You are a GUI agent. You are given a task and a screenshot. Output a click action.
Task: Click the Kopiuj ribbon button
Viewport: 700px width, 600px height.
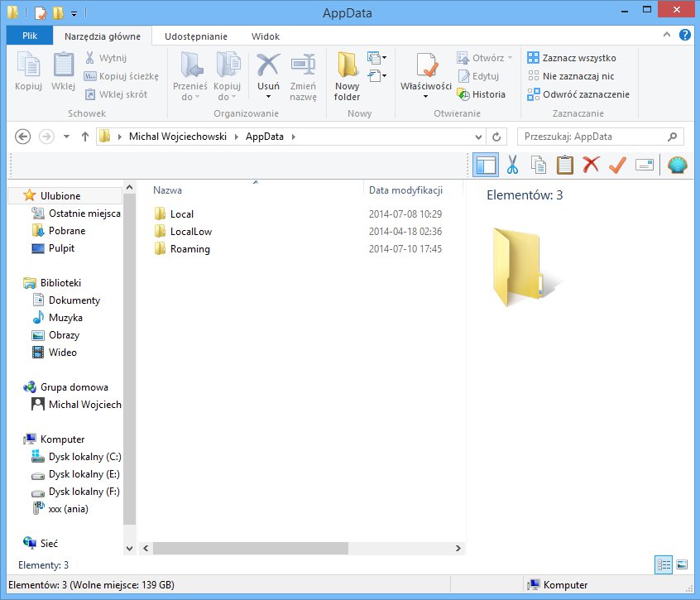tap(29, 71)
